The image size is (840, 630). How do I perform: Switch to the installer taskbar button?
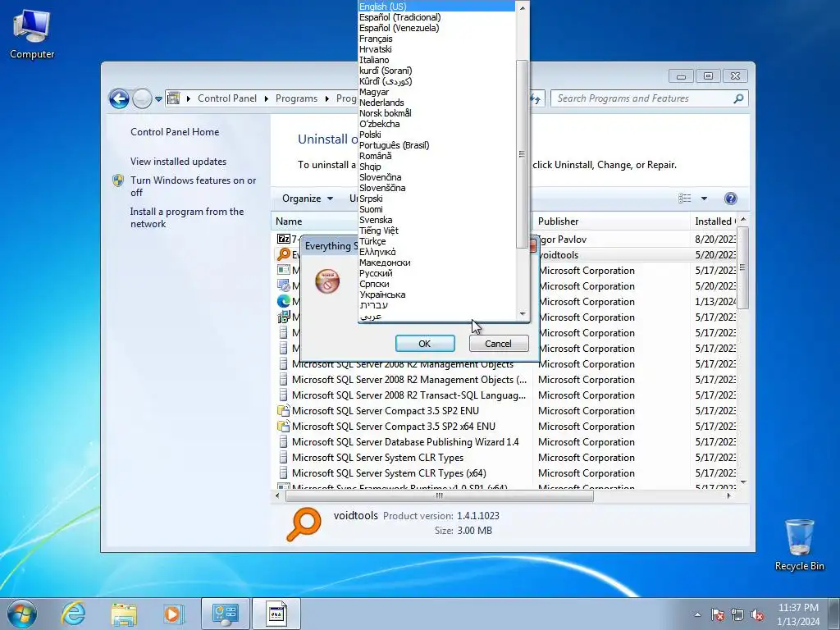click(276, 614)
